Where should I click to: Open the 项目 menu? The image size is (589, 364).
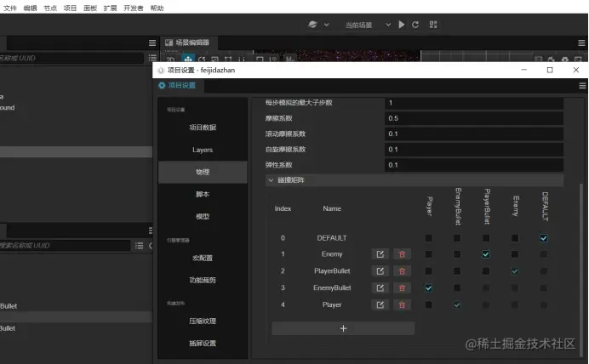pyautogui.click(x=70, y=8)
